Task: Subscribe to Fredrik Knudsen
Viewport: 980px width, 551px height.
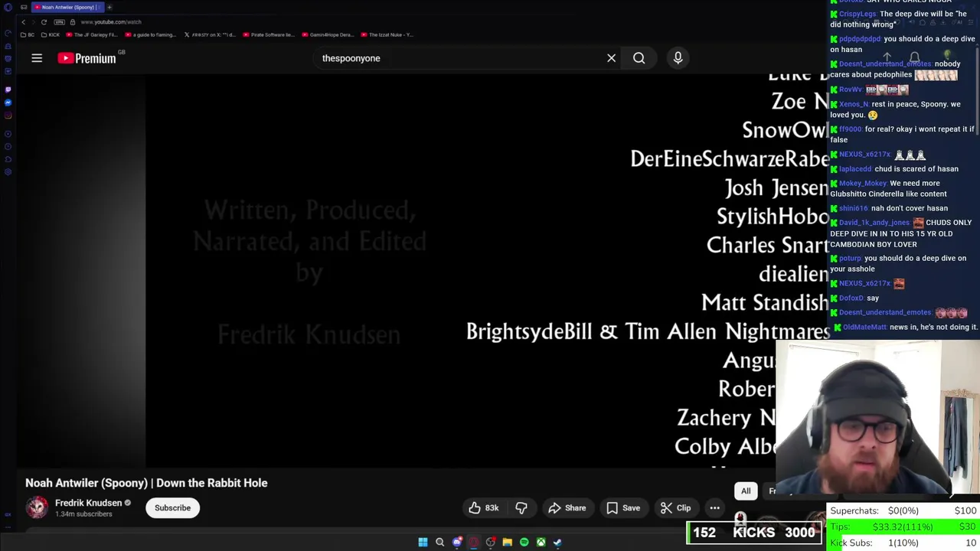Action: [172, 508]
